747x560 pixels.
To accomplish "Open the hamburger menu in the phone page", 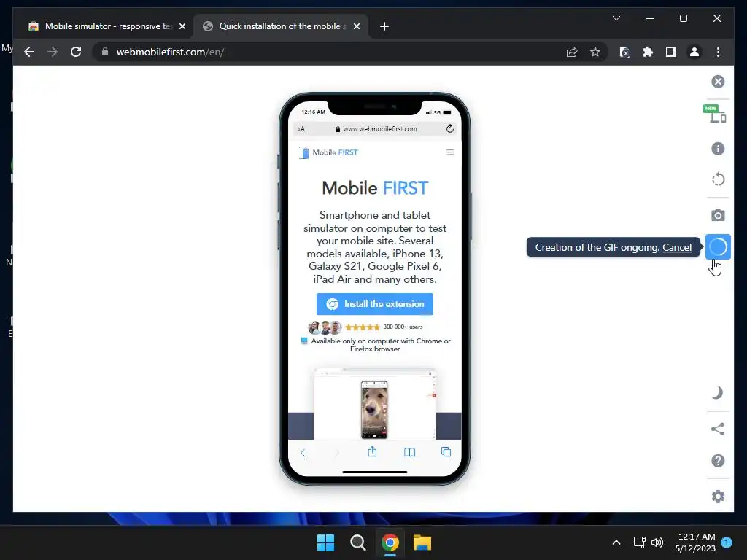I will (x=449, y=152).
